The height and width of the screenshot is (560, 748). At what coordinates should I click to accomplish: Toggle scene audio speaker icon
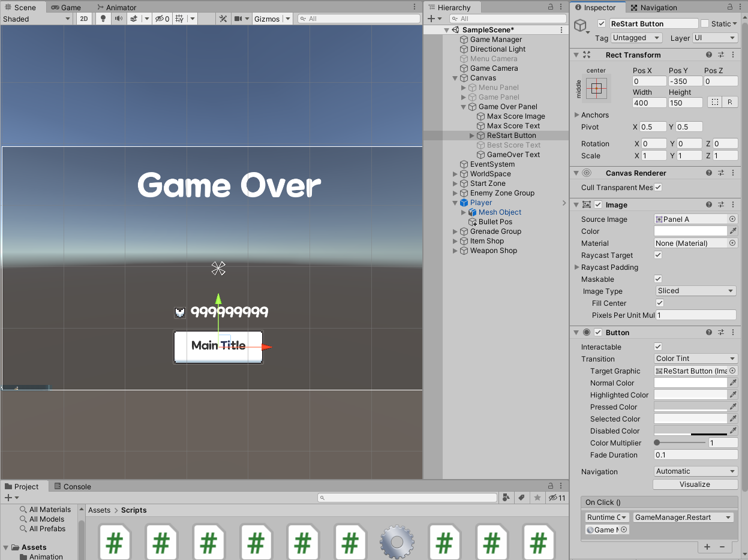(x=119, y=19)
